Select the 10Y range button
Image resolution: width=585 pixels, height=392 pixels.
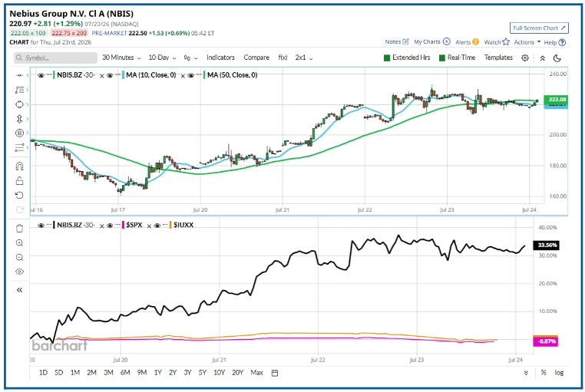(219, 373)
